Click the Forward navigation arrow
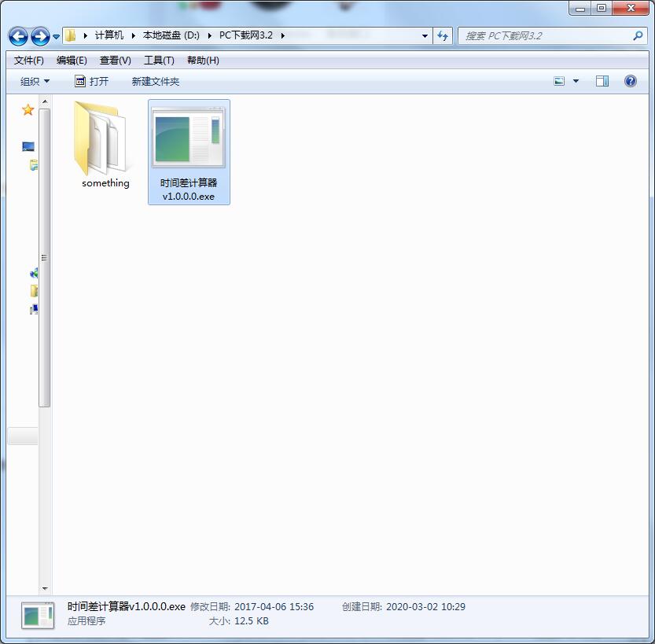The width and height of the screenshot is (655, 644). 40,36
